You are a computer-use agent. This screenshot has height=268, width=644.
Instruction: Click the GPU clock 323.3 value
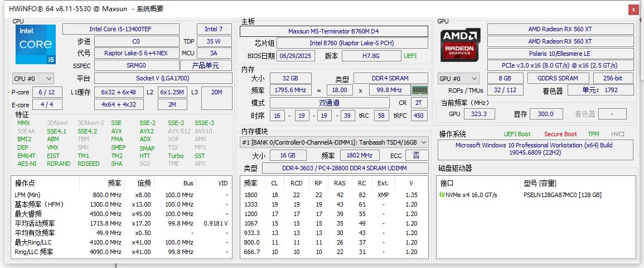click(479, 114)
